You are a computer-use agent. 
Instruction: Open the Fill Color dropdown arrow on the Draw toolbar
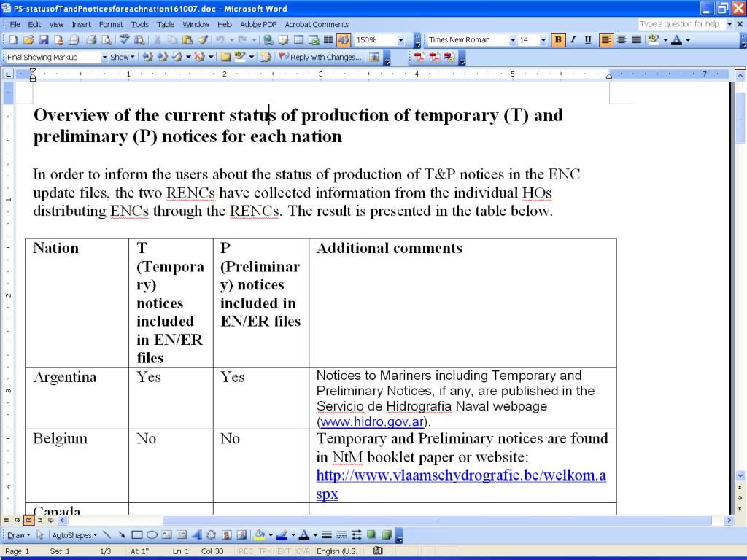pos(270,535)
